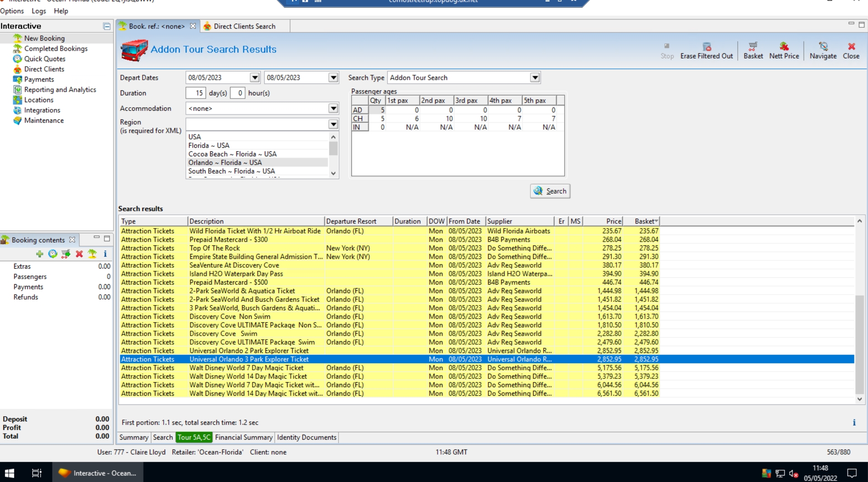Open the Windows Start menu
868x482 pixels.
point(10,473)
